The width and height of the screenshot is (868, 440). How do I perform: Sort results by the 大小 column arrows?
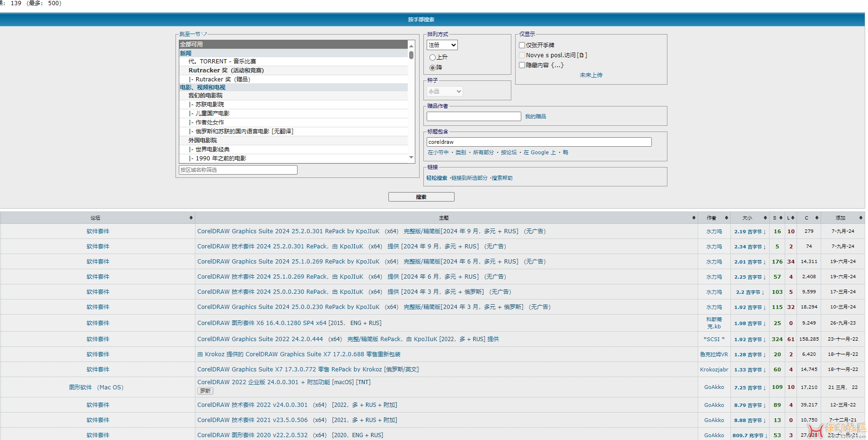point(765,218)
